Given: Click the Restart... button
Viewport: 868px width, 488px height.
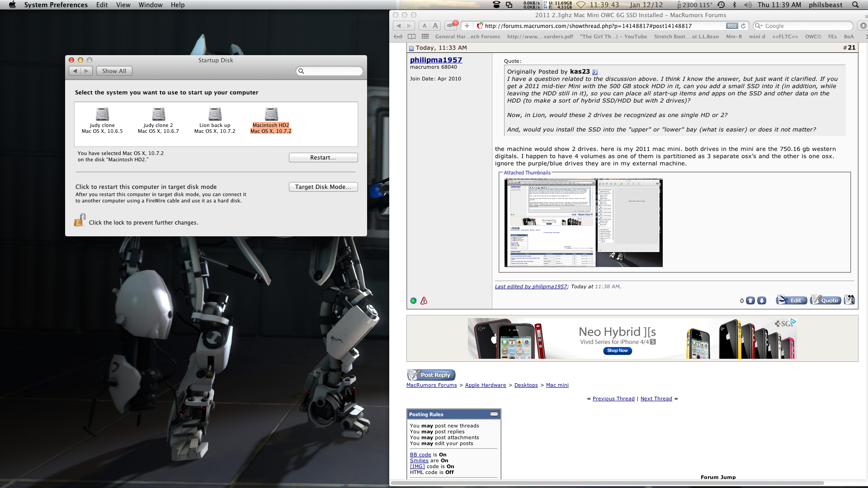Looking at the screenshot, I should (323, 157).
